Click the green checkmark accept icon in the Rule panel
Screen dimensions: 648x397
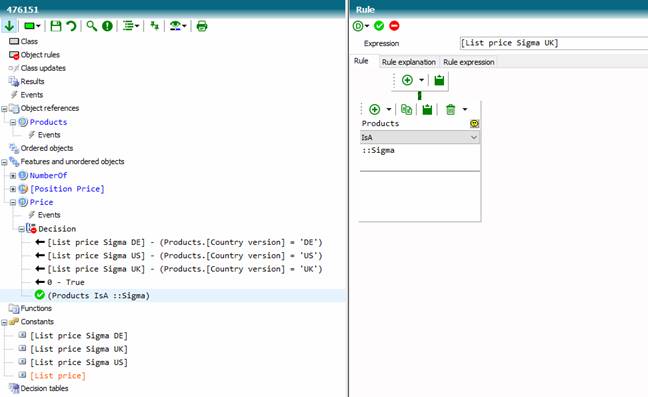click(x=379, y=26)
